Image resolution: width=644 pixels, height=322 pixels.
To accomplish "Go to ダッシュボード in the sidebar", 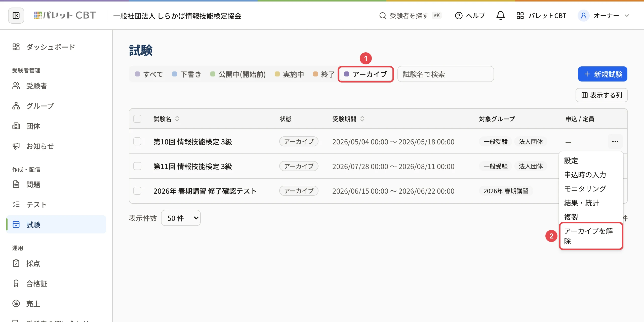I will pos(56,47).
